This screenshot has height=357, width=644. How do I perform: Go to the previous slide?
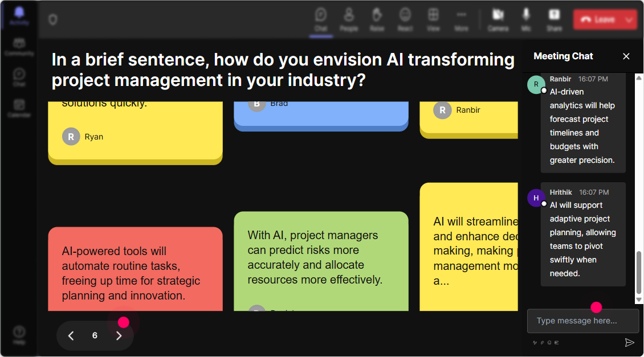pos(71,336)
